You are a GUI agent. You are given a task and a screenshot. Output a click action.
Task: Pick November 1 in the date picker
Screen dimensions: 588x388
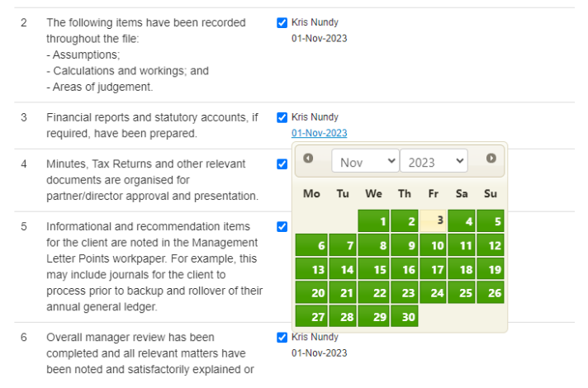click(x=373, y=220)
